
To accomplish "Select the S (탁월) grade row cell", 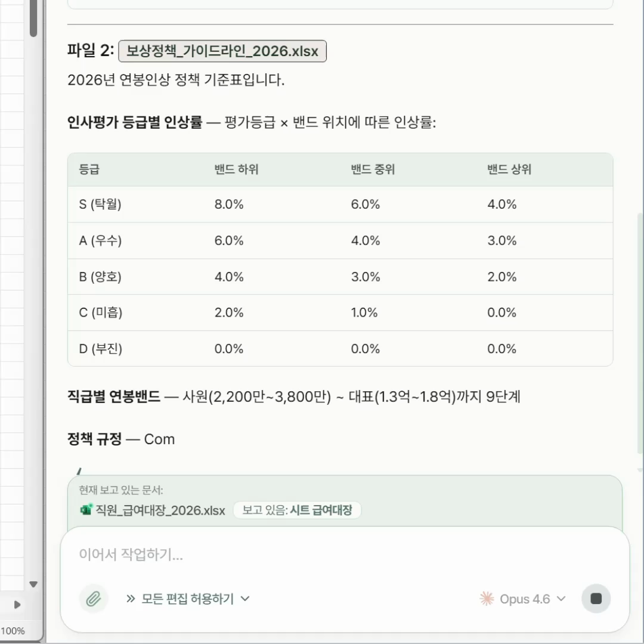I will [100, 205].
